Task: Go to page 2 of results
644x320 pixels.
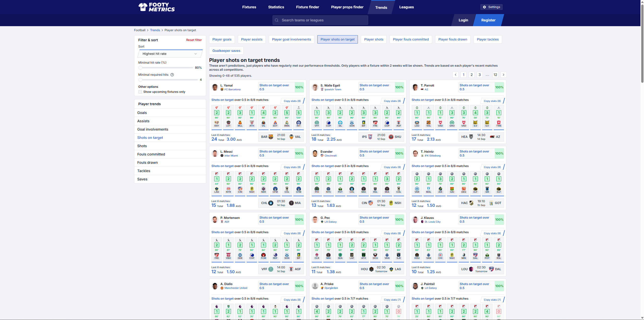Action: tap(472, 75)
